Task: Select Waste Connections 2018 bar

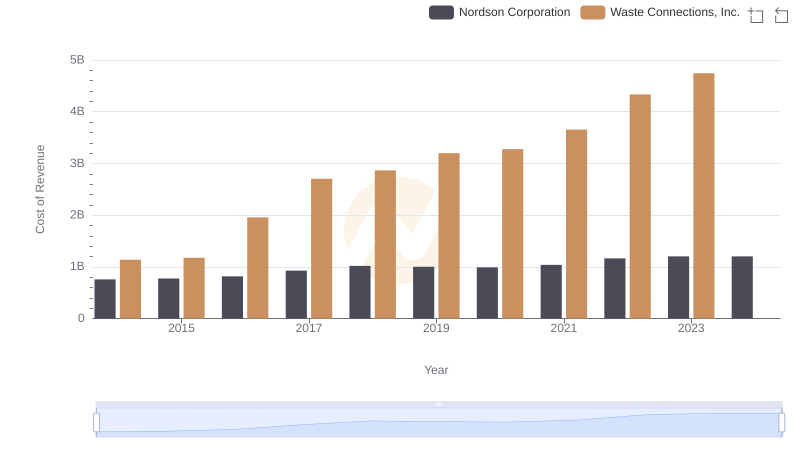Action: [385, 245]
